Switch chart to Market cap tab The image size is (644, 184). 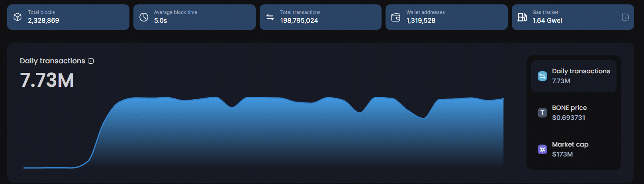tap(574, 149)
